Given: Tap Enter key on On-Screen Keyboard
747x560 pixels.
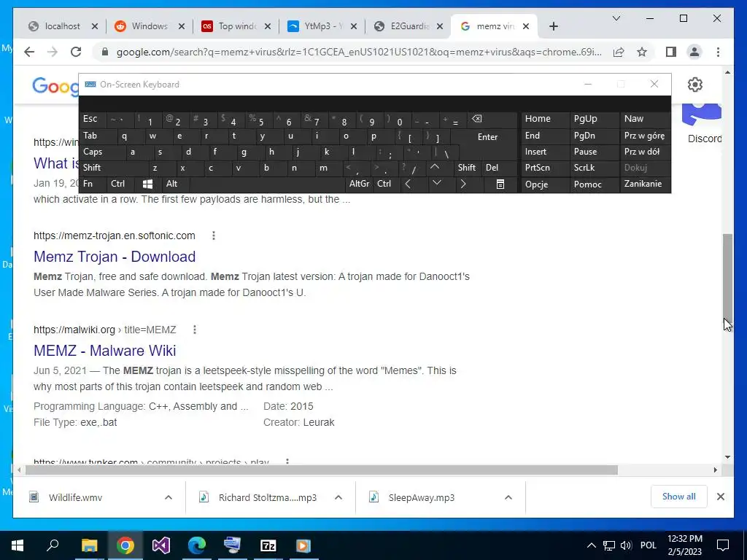Looking at the screenshot, I should pos(487,136).
